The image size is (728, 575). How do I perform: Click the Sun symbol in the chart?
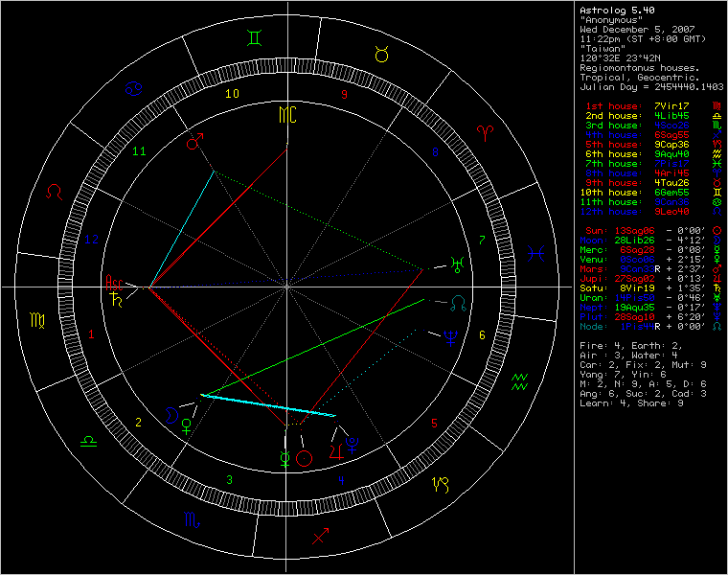pos(304,459)
